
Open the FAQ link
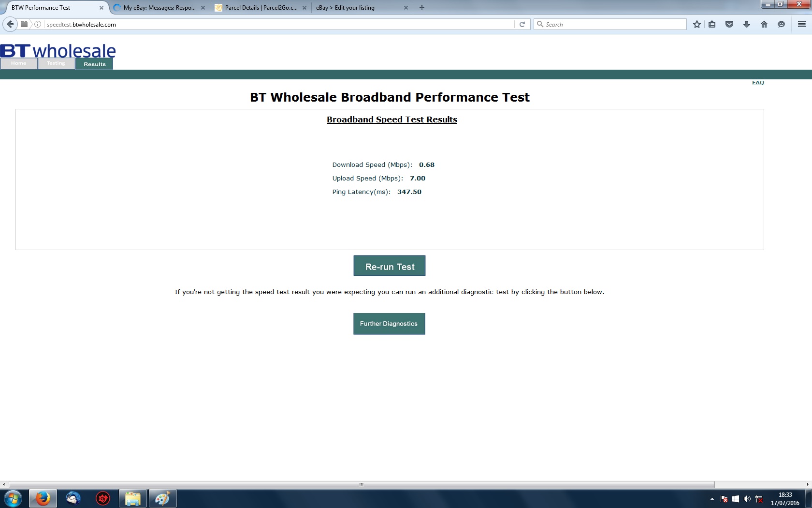[x=757, y=82]
